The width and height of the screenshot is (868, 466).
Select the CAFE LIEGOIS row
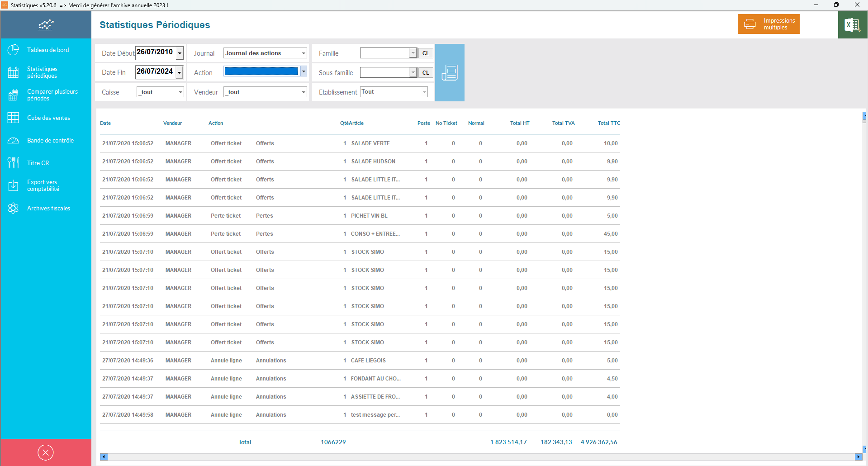(x=360, y=361)
